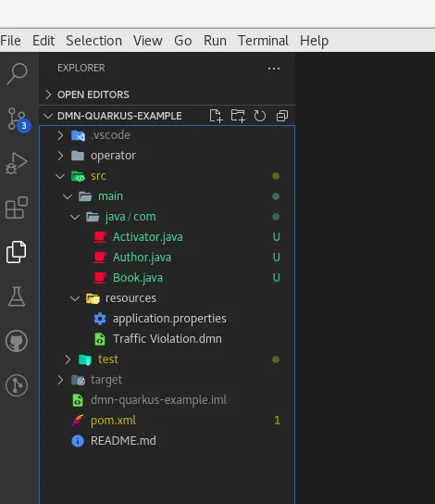435x504 pixels.
Task: Click the EXPLORER panel title
Action: [x=81, y=69]
